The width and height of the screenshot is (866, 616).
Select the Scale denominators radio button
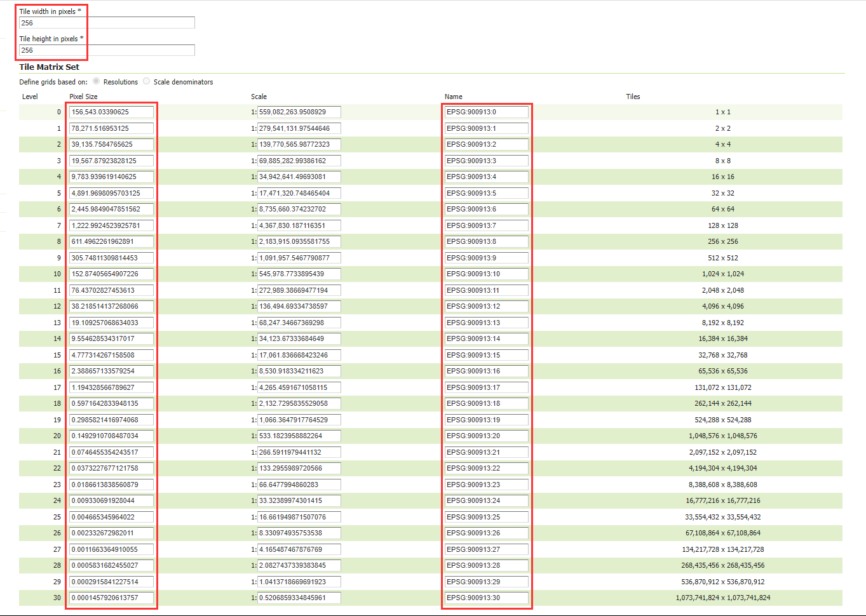[x=146, y=81]
